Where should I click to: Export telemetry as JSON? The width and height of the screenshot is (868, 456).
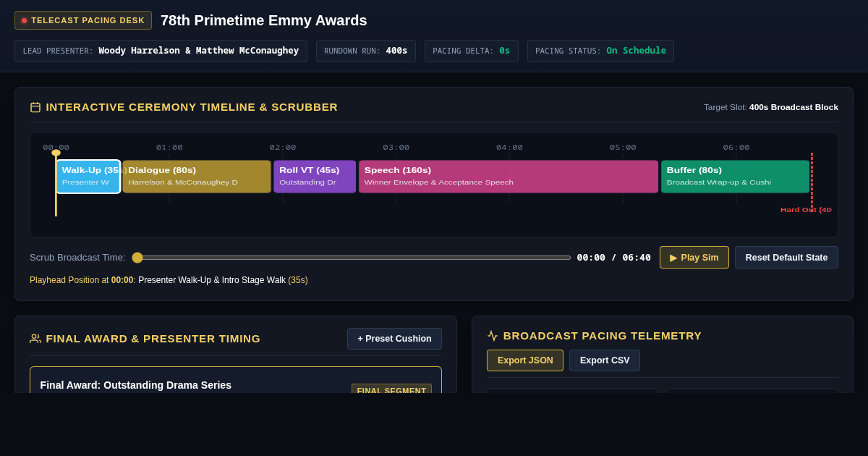click(x=525, y=360)
